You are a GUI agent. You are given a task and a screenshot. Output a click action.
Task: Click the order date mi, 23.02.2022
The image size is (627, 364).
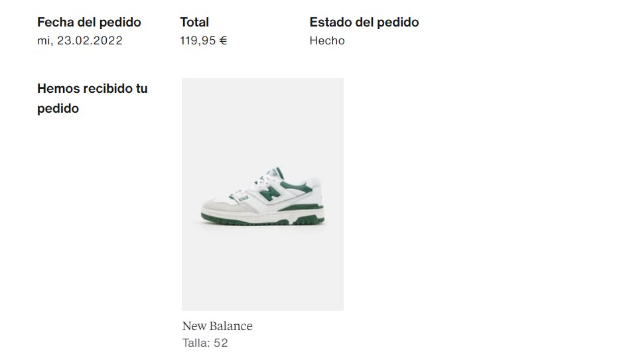[80, 40]
